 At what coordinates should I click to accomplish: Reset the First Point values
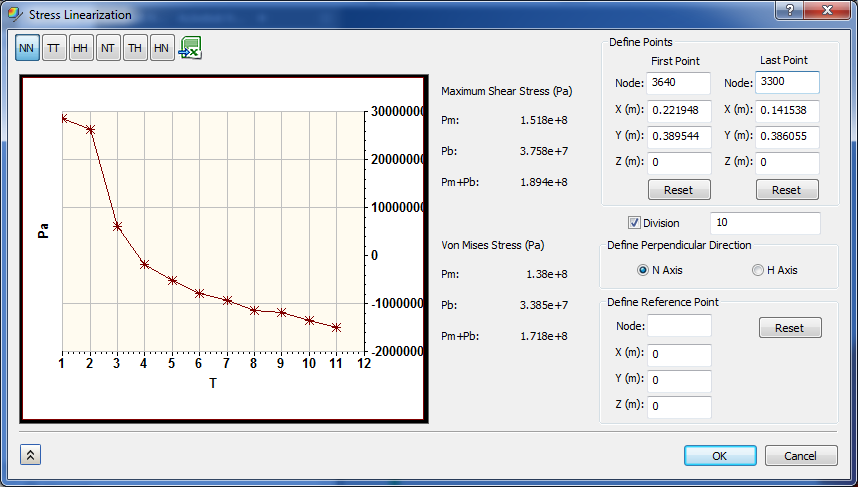[x=679, y=190]
